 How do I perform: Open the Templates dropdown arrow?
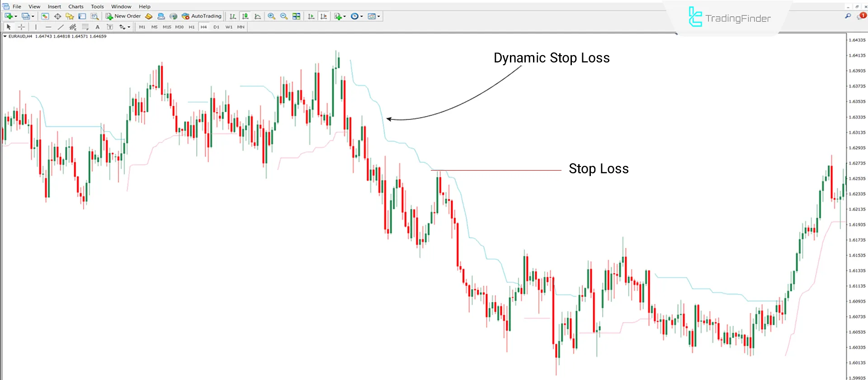click(379, 16)
